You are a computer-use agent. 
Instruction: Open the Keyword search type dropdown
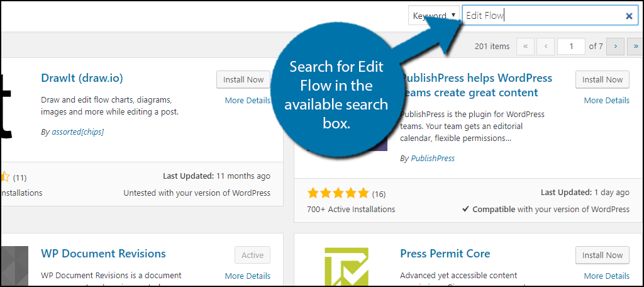click(434, 15)
